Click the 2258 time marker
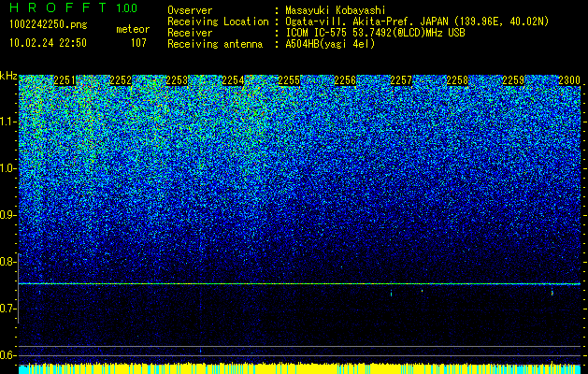 [x=457, y=80]
